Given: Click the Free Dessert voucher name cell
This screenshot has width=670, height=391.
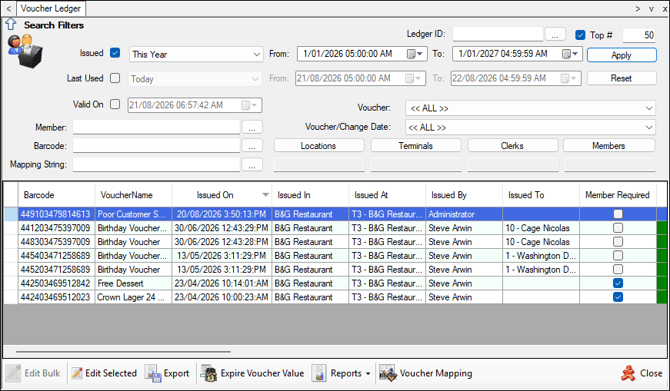Looking at the screenshot, I should click(x=133, y=283).
